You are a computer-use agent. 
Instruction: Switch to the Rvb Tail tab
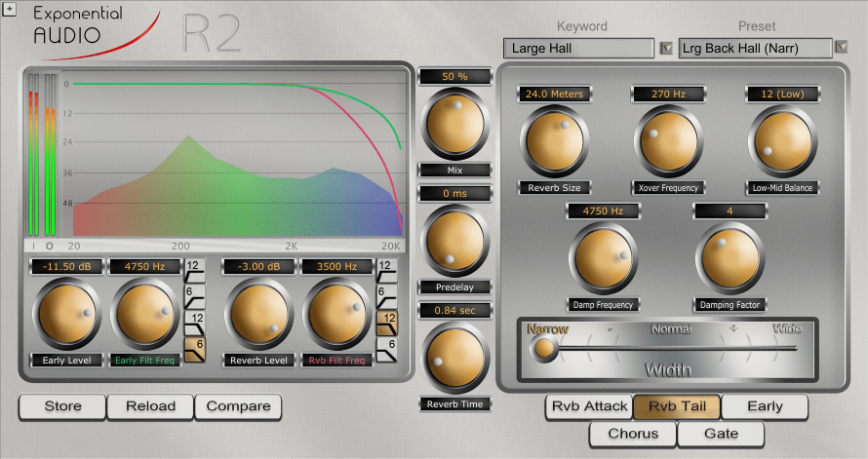pyautogui.click(x=677, y=406)
